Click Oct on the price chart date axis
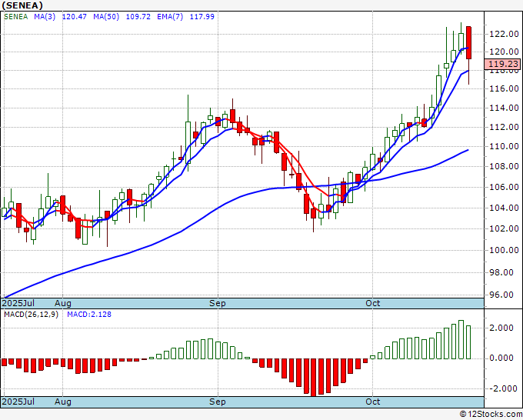The width and height of the screenshot is (523, 420). click(x=372, y=303)
